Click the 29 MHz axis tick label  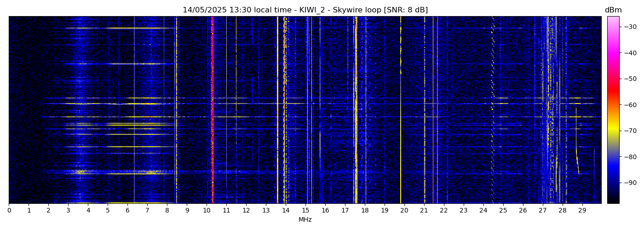582,210
